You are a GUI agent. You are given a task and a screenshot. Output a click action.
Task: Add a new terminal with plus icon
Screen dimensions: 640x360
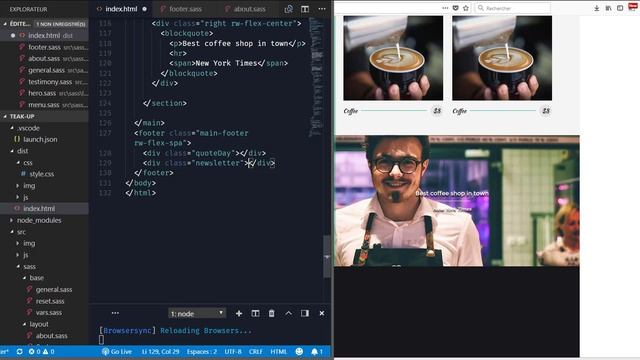coord(239,313)
